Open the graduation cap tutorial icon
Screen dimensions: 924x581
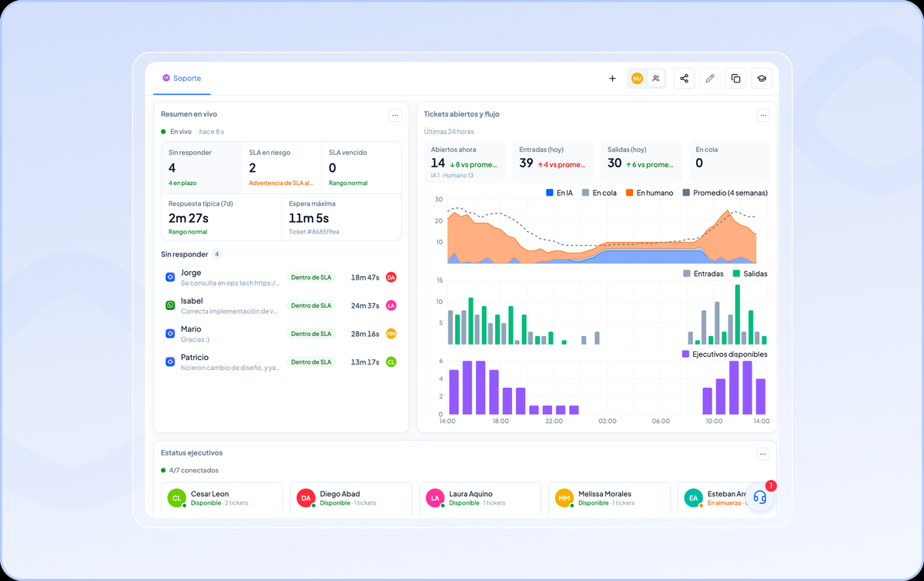762,79
